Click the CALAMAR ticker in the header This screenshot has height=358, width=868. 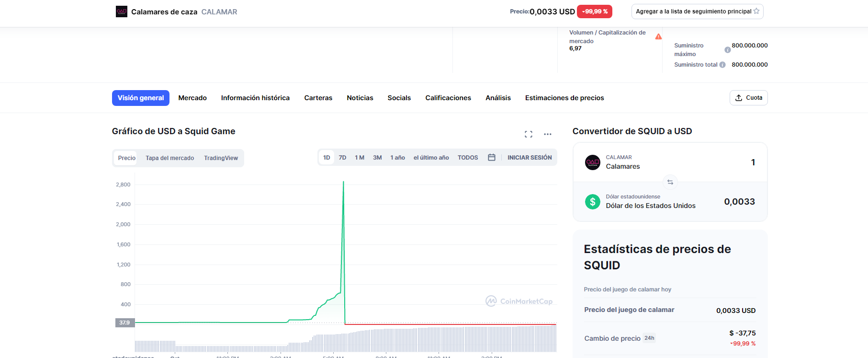coord(219,12)
